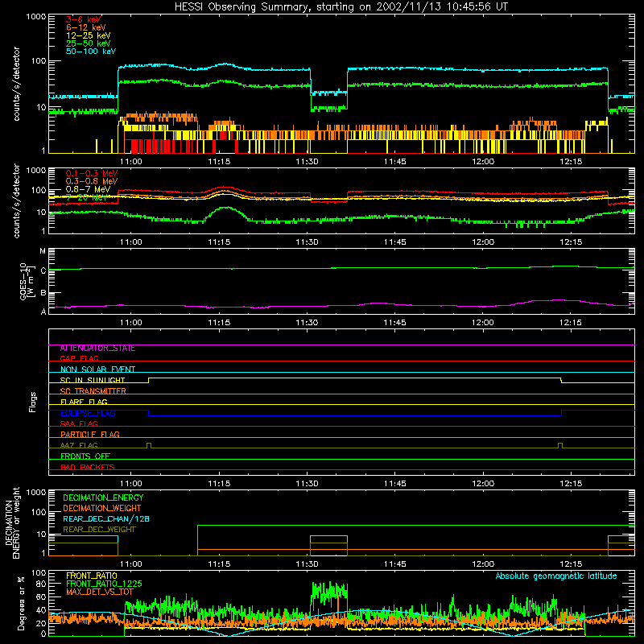The image size is (644, 644).
Task: Click the A class tick label on GOES axis
Action: 43,312
